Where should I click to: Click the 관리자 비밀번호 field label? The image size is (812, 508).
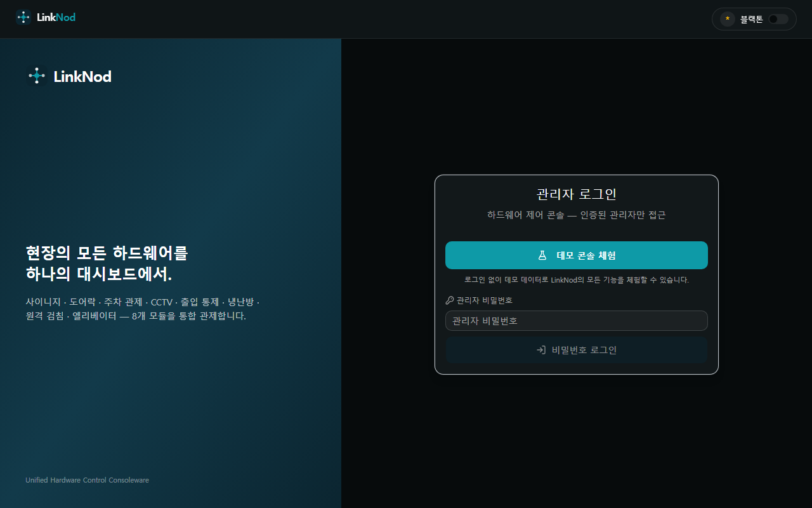[x=485, y=300]
